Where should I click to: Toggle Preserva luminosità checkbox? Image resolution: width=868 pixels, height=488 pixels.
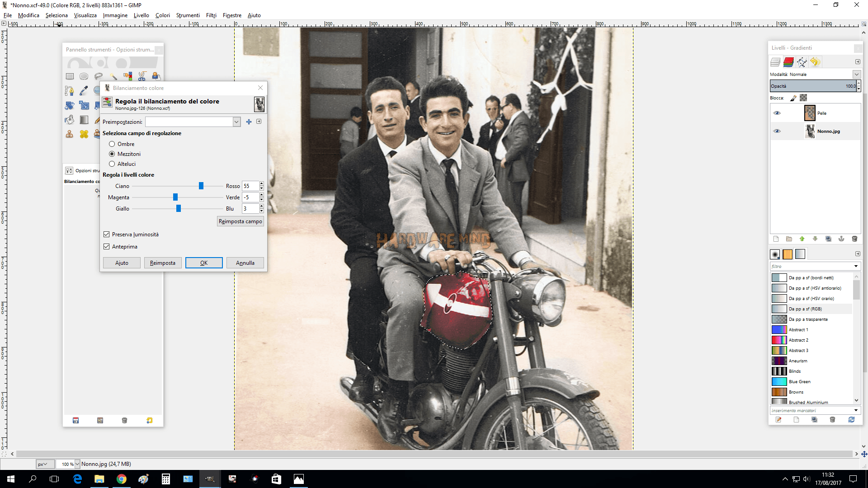click(107, 235)
